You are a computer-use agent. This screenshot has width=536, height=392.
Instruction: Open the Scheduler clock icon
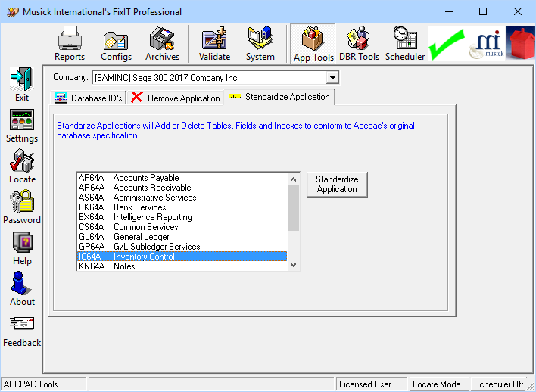click(x=405, y=43)
